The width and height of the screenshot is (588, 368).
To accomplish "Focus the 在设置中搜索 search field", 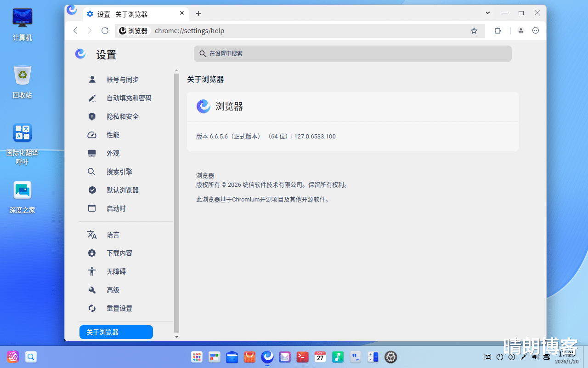I will (x=353, y=54).
